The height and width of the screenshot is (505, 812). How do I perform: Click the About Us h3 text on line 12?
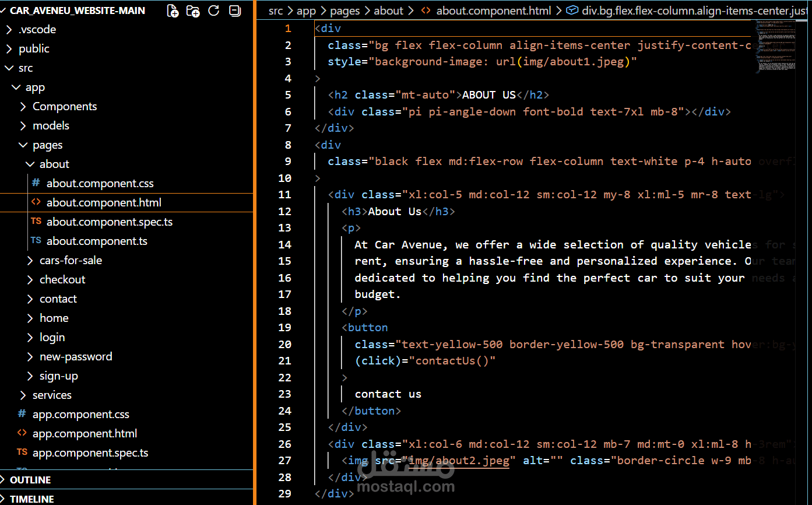coord(395,211)
